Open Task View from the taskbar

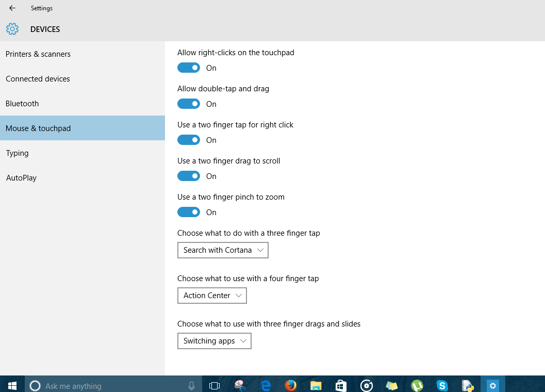pyautogui.click(x=214, y=385)
